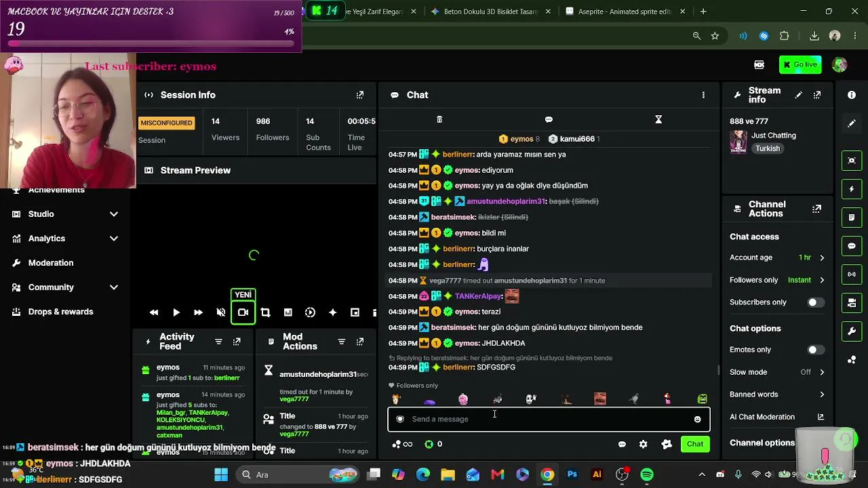Open chat settings gear icon

(643, 444)
